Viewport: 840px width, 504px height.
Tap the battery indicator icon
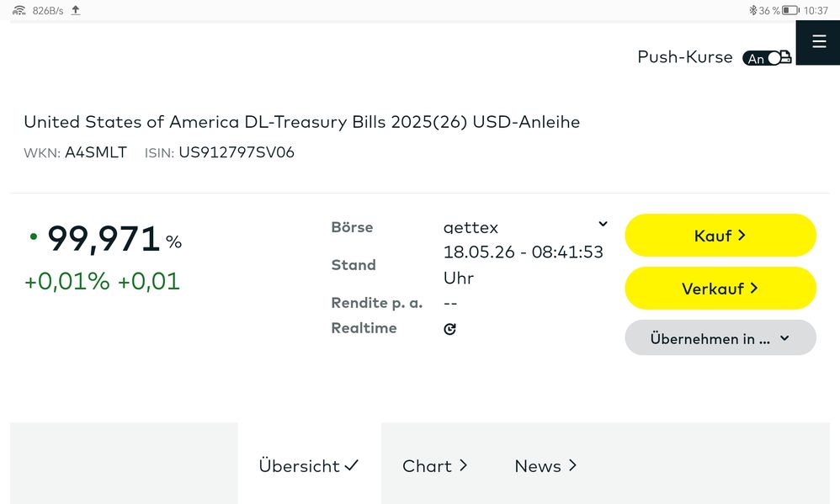pyautogui.click(x=790, y=10)
